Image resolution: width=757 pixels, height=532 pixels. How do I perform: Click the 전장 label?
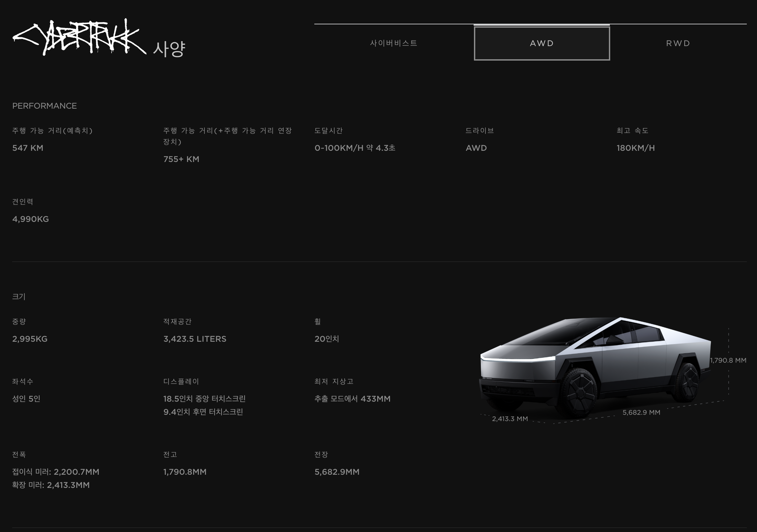[x=321, y=455]
